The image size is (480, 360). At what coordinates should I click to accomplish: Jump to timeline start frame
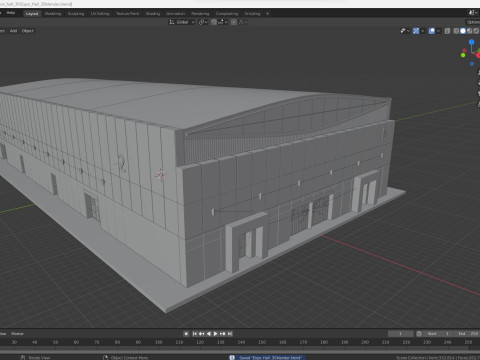[x=195, y=334]
